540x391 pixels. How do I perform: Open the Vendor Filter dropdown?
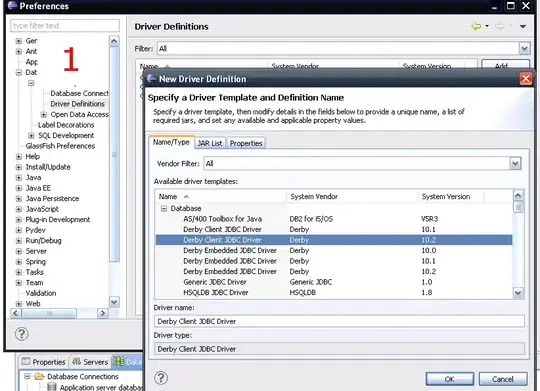coord(515,164)
